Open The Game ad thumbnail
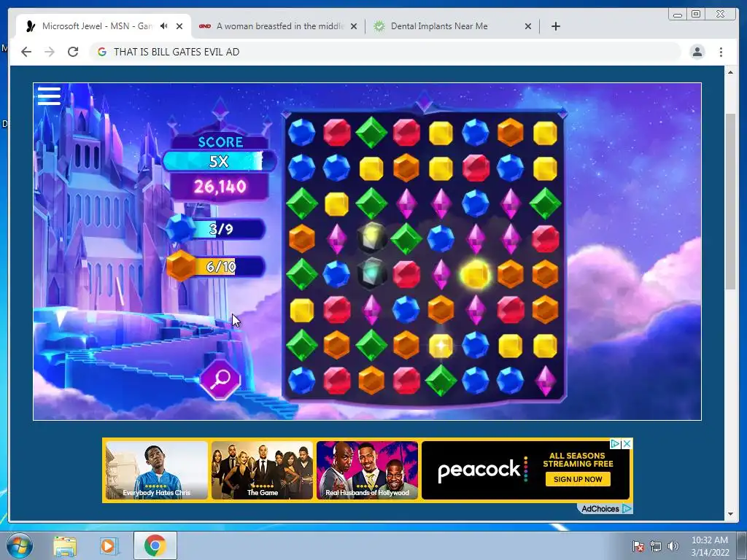Viewport: 747px width, 560px height. coord(262,470)
